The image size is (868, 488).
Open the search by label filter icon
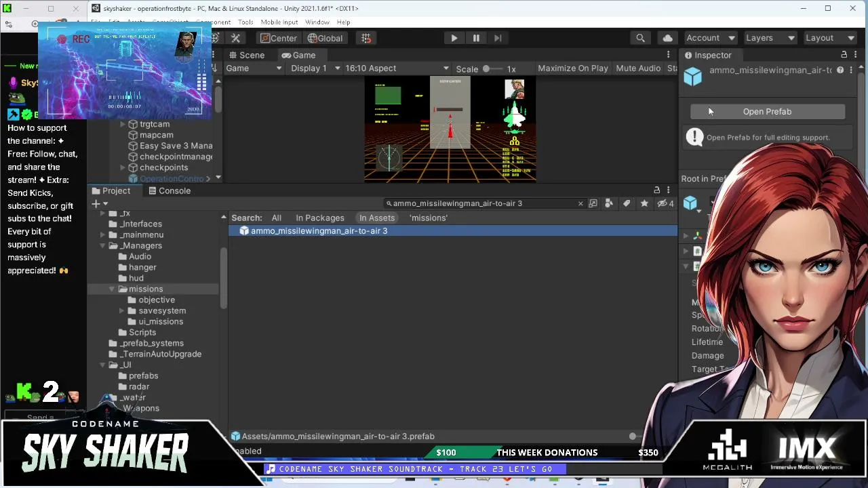coord(627,203)
